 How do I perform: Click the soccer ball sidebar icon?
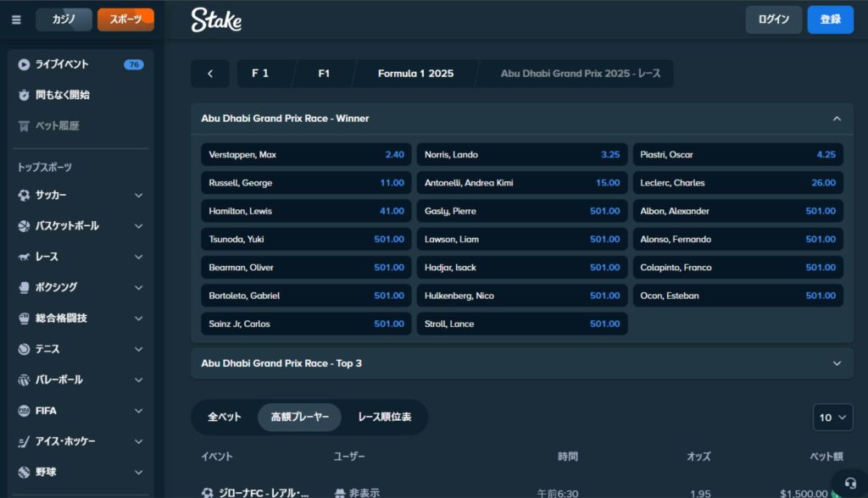coord(24,195)
